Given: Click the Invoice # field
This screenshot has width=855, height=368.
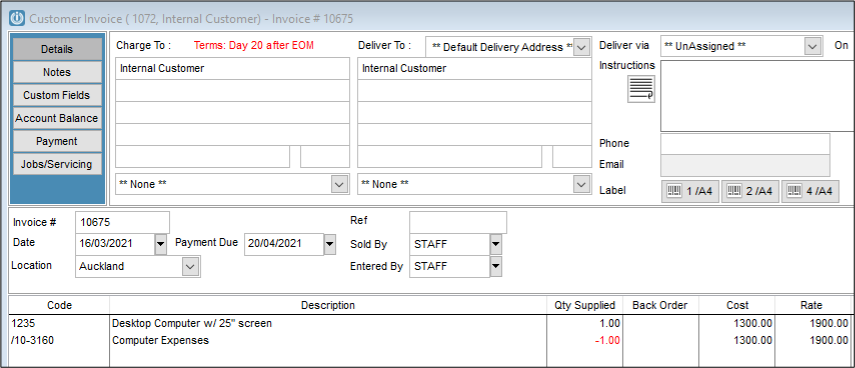Looking at the screenshot, I should (x=123, y=222).
